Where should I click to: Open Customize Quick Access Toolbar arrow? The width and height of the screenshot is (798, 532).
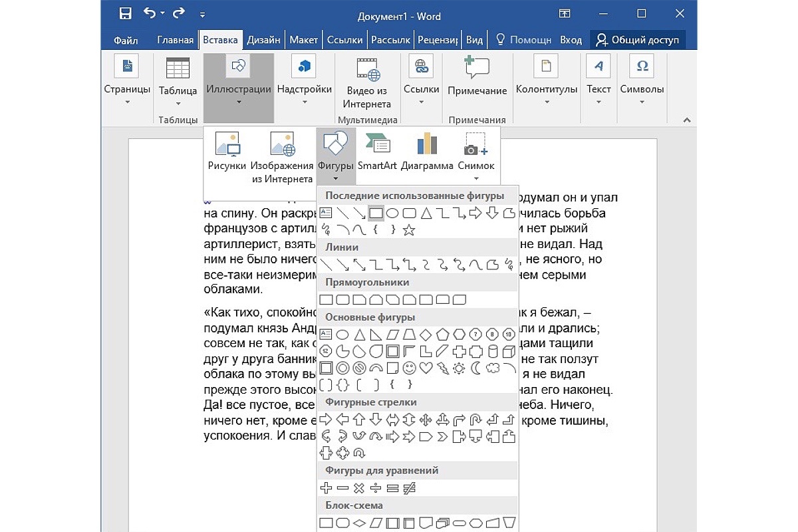(203, 15)
